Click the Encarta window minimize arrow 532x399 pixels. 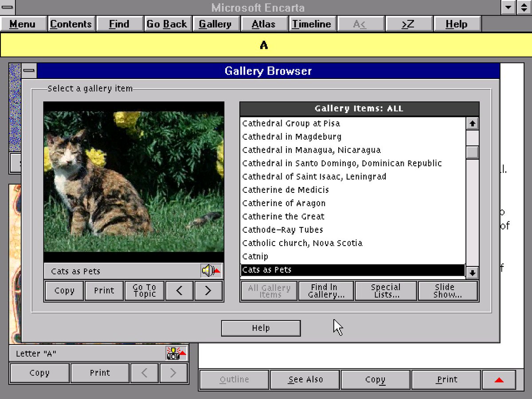(x=509, y=7)
